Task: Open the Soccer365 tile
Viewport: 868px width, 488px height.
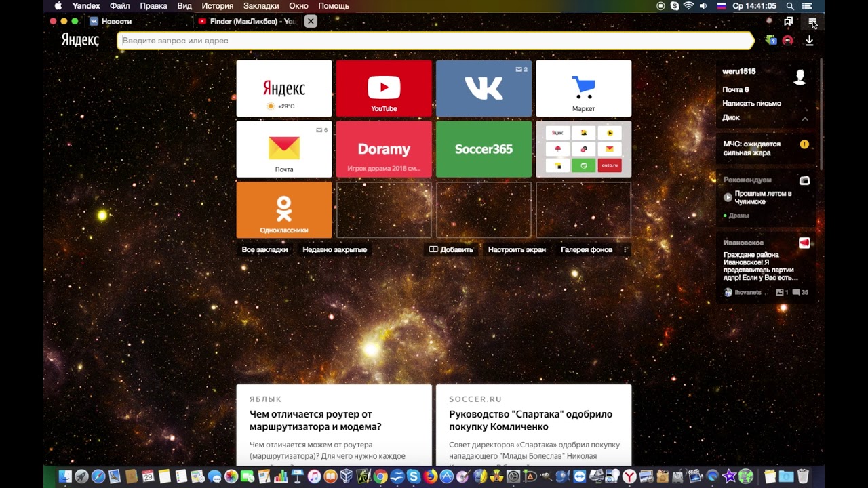Action: [x=484, y=149]
